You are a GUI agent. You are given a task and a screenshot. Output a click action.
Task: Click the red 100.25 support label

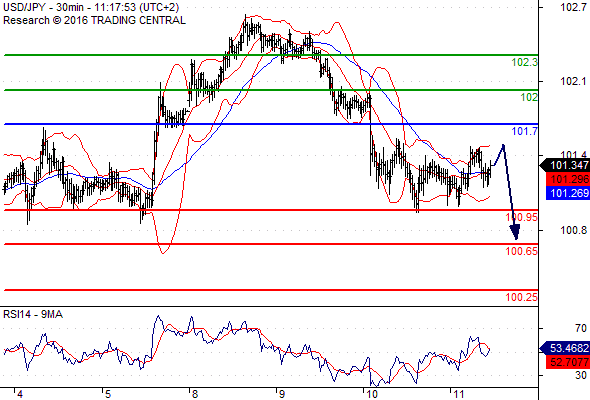[522, 297]
